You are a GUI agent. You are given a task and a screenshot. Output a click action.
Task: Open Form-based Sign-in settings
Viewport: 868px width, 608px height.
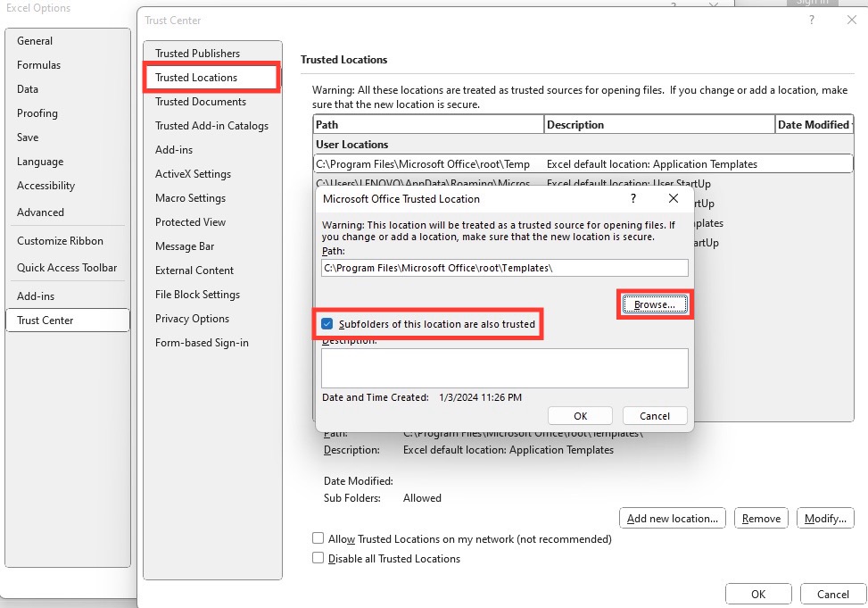point(202,343)
